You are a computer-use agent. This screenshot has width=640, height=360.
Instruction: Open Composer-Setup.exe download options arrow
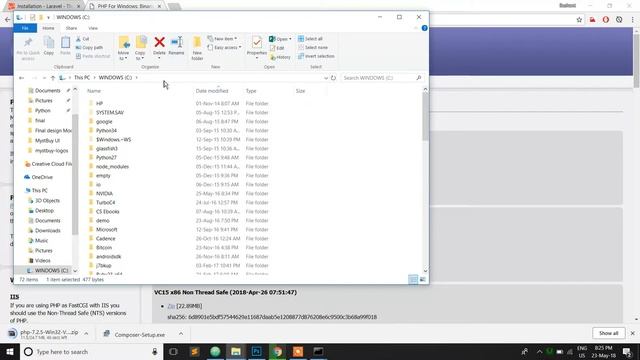[x=181, y=334]
